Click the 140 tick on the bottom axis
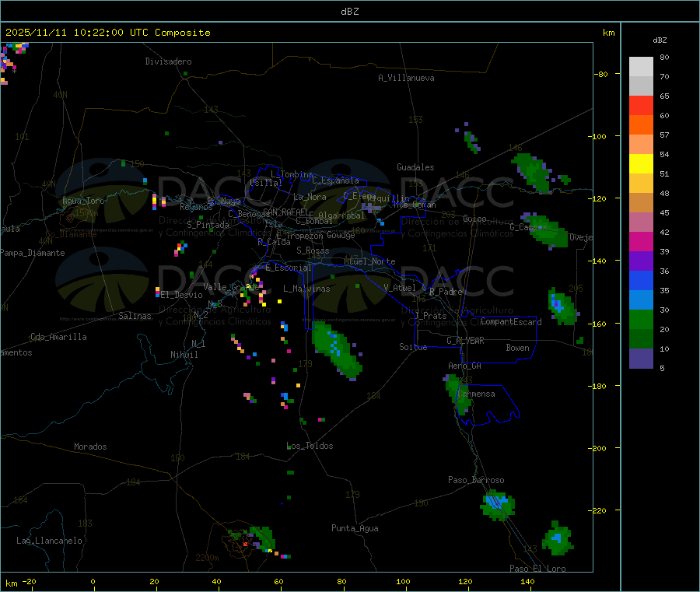This screenshot has width=700, height=592. [x=527, y=581]
